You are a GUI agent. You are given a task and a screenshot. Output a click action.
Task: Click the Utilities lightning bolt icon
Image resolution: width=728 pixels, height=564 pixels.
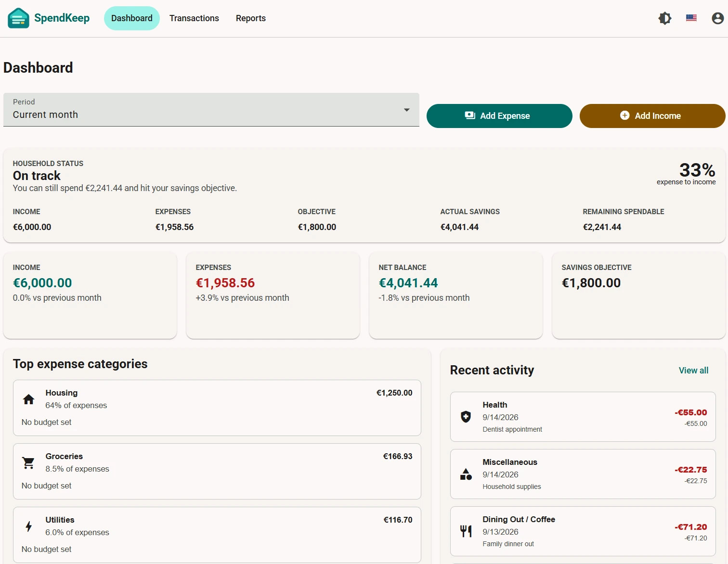click(29, 526)
